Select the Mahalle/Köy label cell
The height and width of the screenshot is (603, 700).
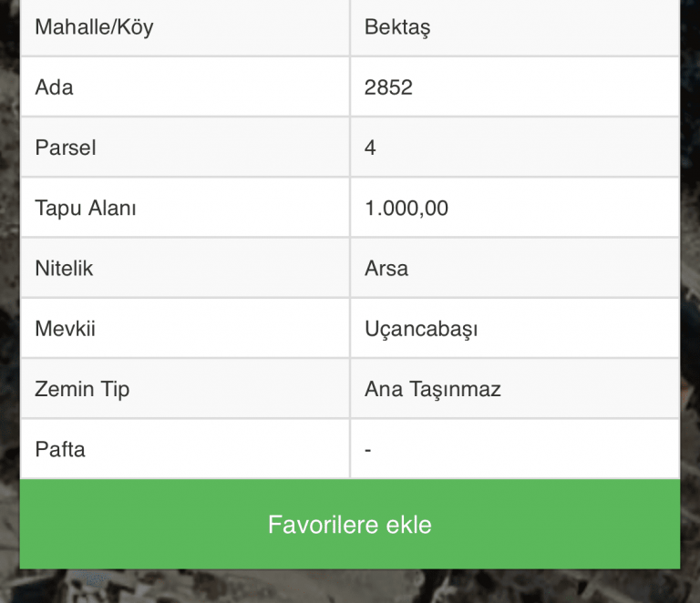185,27
